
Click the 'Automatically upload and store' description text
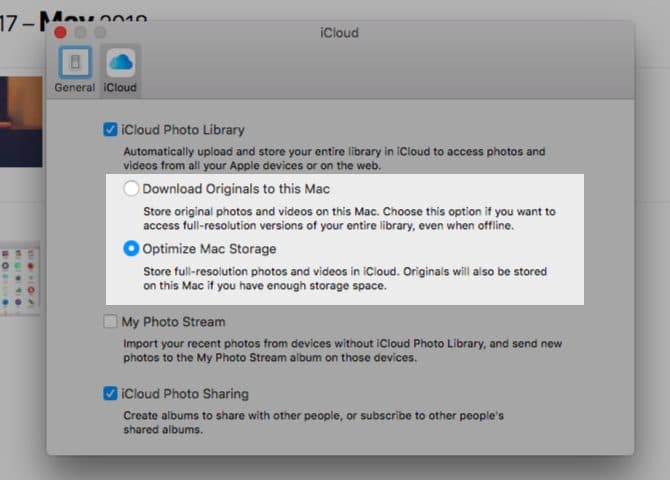[334, 159]
